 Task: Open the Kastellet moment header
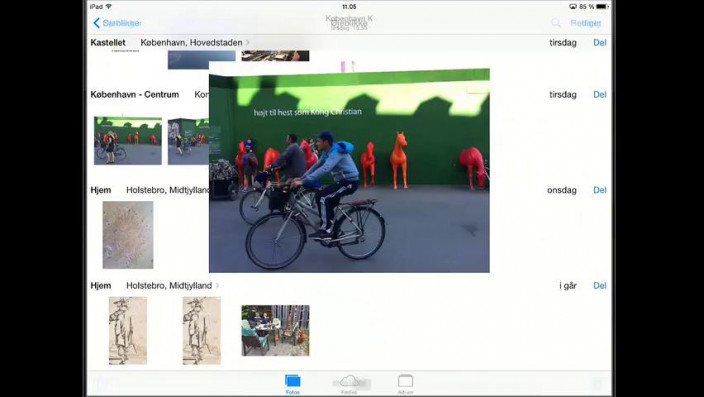[108, 43]
